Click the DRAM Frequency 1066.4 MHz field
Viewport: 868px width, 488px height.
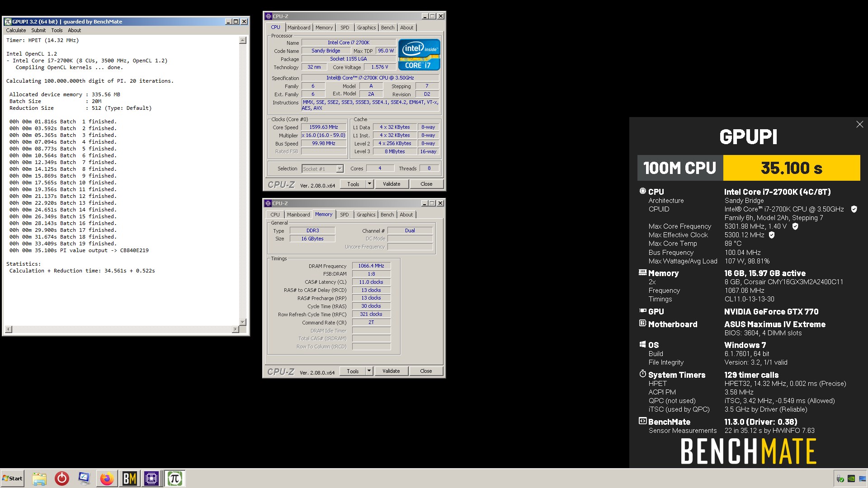371,266
